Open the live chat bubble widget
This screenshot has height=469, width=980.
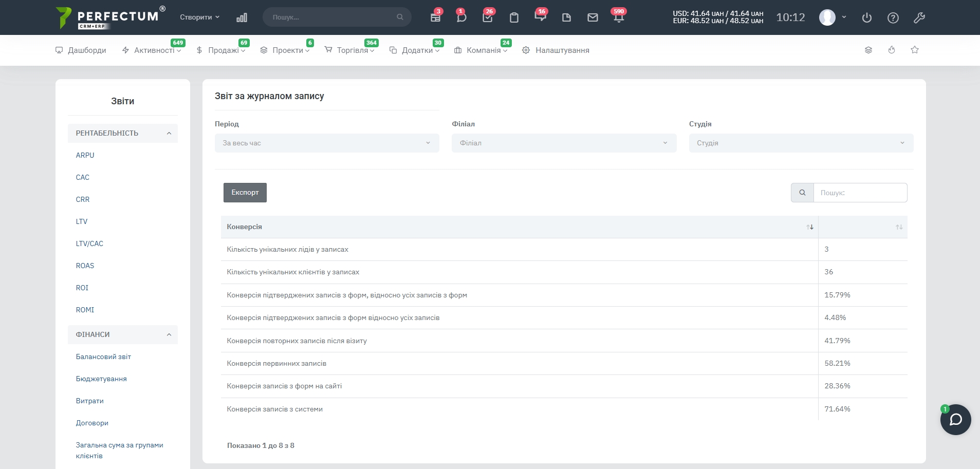pyautogui.click(x=955, y=420)
